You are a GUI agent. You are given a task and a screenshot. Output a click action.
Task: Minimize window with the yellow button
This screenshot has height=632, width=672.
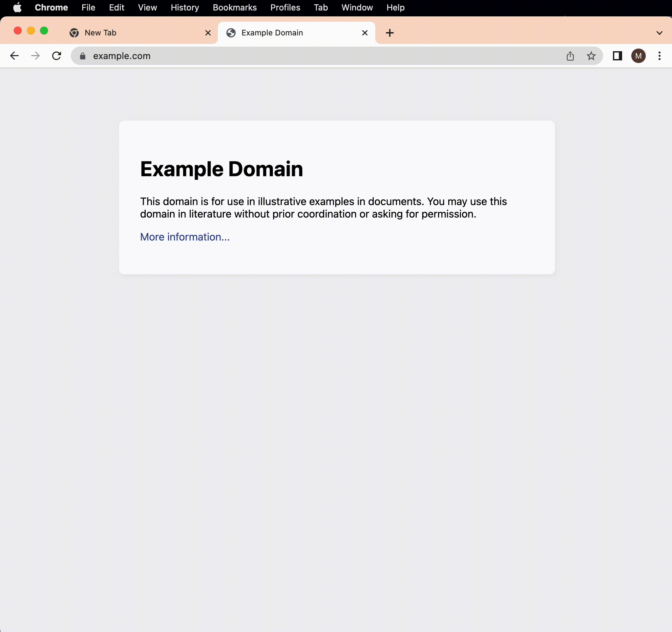tap(31, 31)
